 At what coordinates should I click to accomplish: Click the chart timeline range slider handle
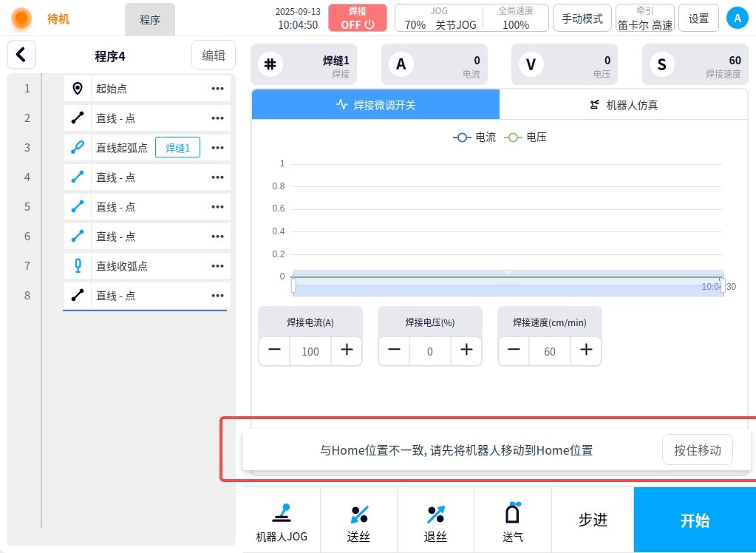point(293,285)
